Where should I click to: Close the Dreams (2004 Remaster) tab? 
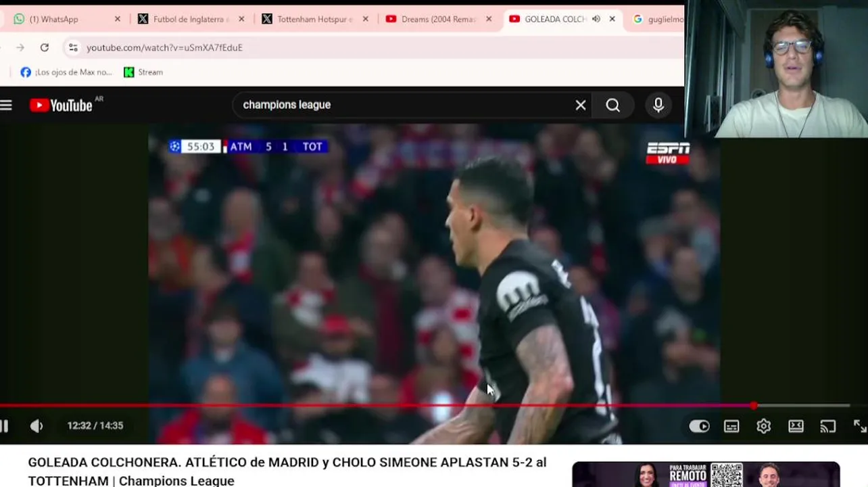[x=489, y=19]
